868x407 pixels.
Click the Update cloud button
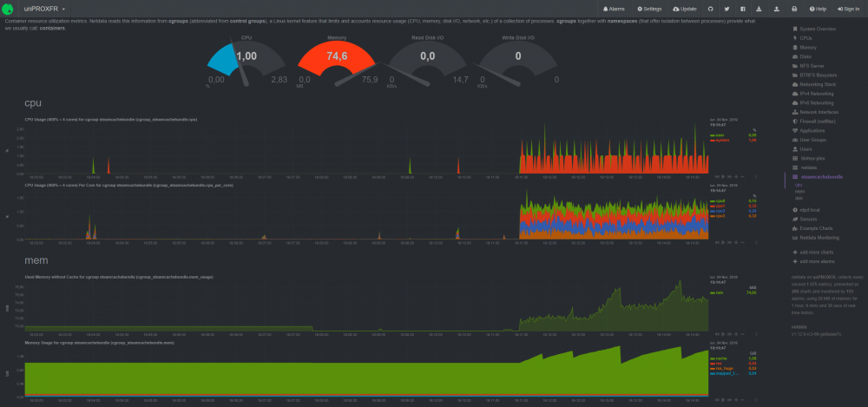[x=685, y=9]
